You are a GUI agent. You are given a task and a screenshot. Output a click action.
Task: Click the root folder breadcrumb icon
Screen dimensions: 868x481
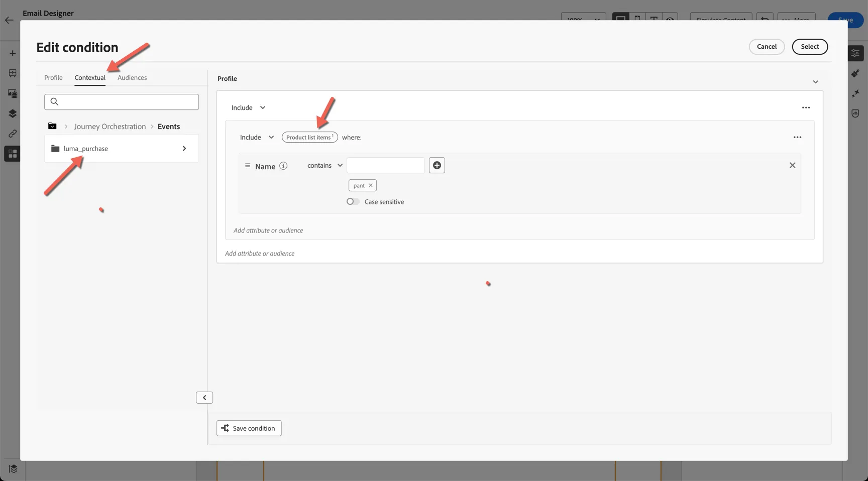pyautogui.click(x=52, y=126)
